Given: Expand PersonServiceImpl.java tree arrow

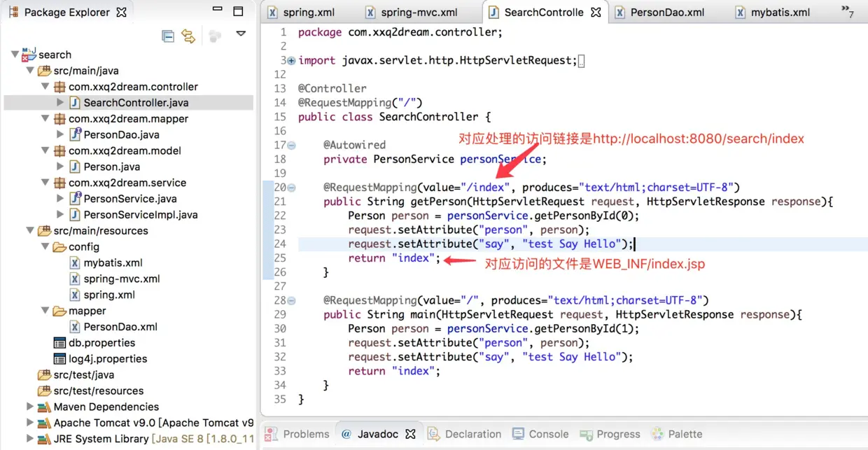Looking at the screenshot, I should click(x=60, y=215).
